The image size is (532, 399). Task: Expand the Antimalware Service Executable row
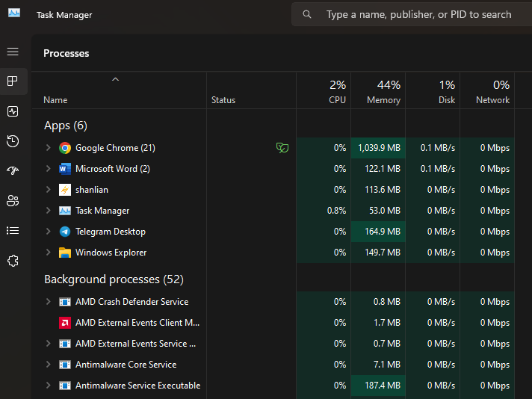coord(48,385)
